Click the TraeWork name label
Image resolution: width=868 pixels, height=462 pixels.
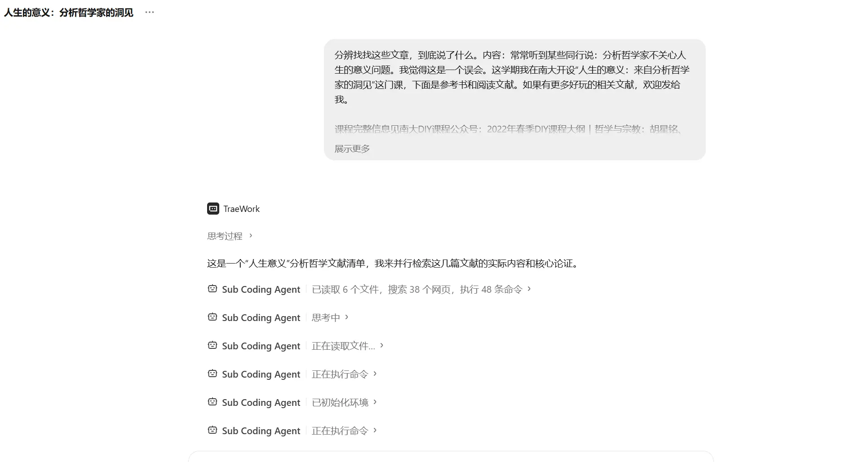(241, 209)
